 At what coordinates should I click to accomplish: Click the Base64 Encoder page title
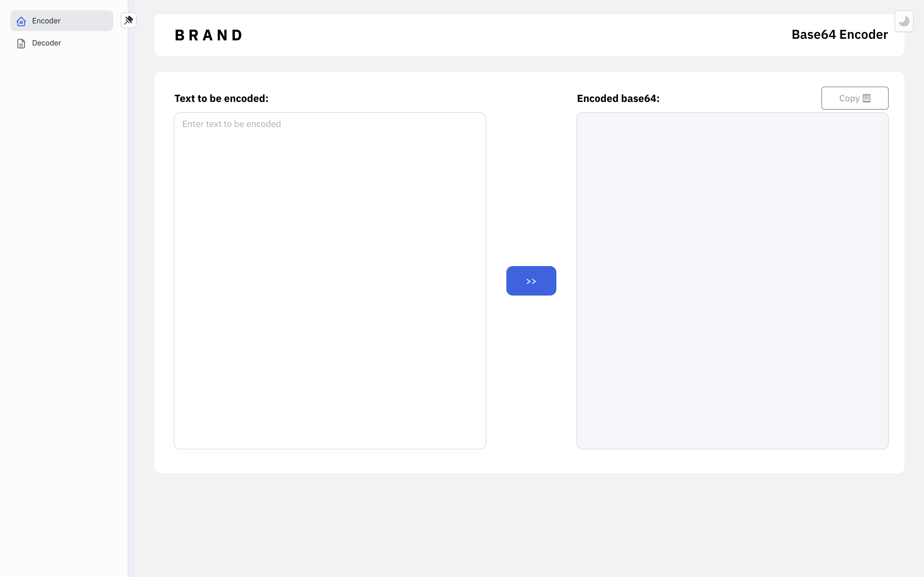pyautogui.click(x=839, y=35)
